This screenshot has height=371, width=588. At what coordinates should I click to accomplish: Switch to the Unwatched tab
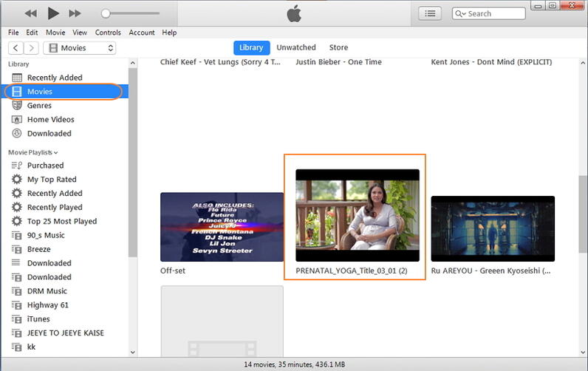coord(296,47)
